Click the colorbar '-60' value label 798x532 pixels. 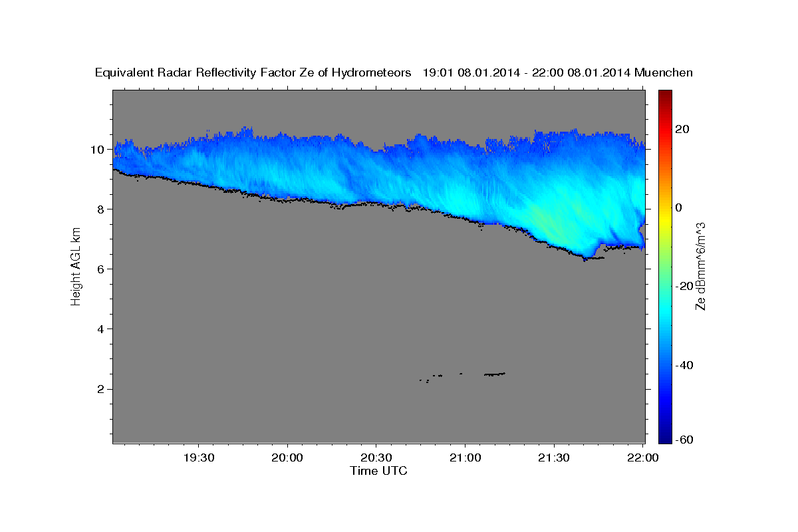coord(683,439)
